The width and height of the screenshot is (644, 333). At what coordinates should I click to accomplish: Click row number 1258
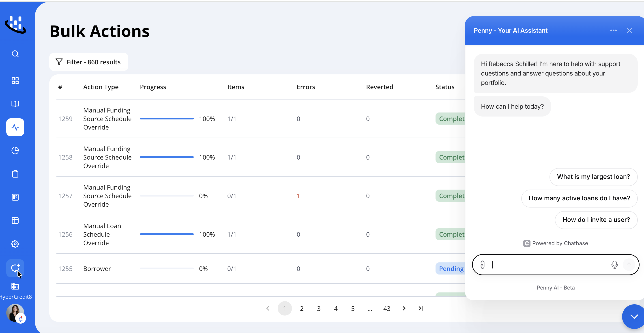(x=65, y=157)
